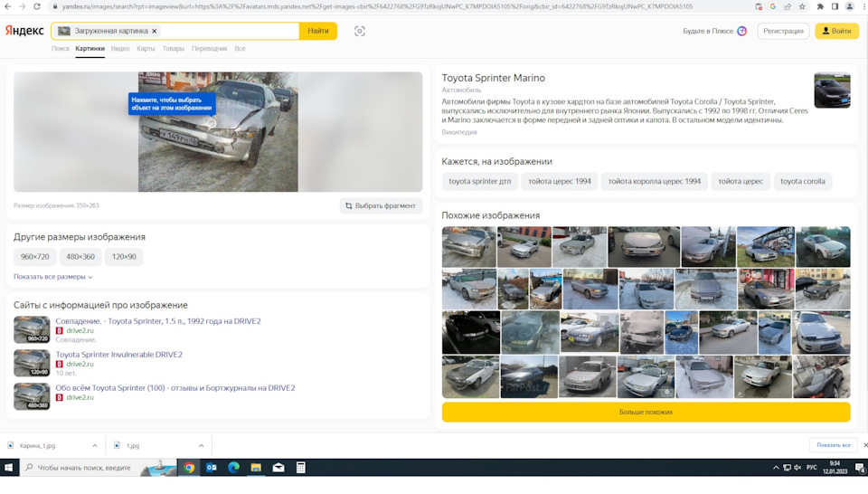
Task: Click the browser forward arrow
Action: (x=22, y=6)
